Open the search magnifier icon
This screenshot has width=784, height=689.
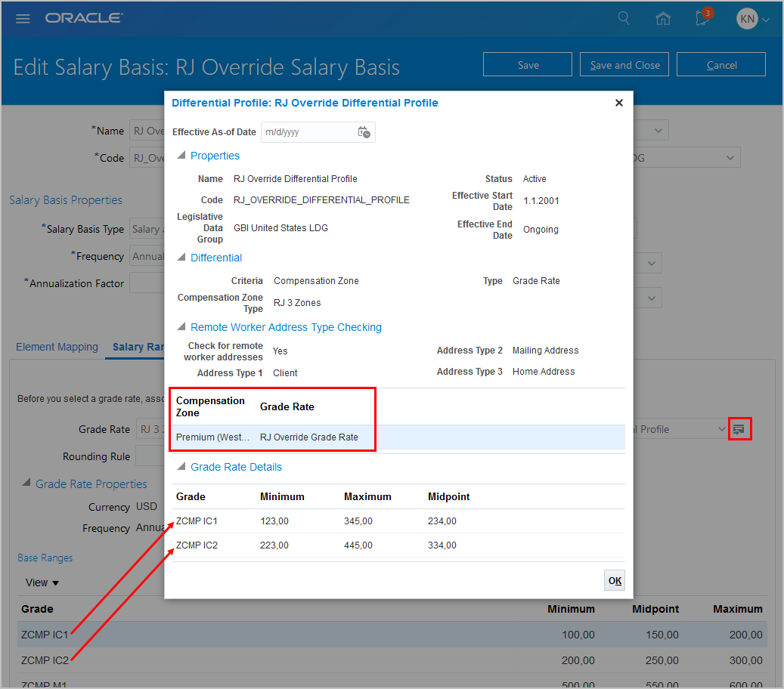pyautogui.click(x=624, y=18)
